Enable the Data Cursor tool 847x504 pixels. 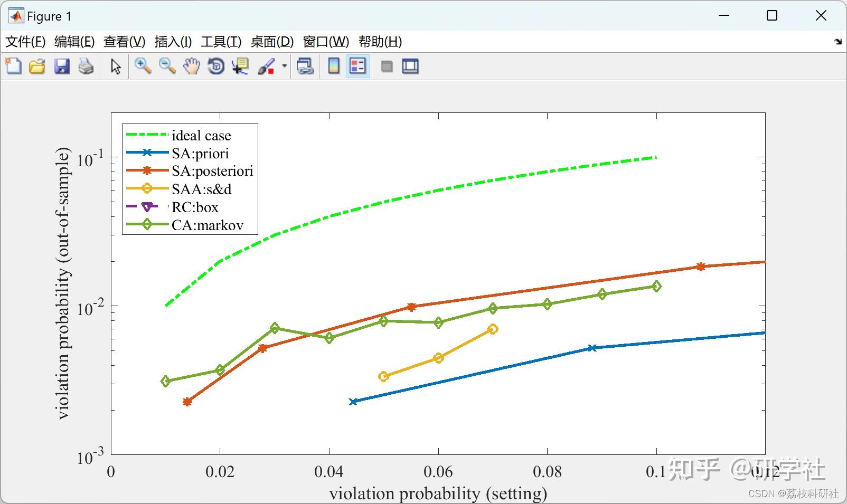point(240,66)
